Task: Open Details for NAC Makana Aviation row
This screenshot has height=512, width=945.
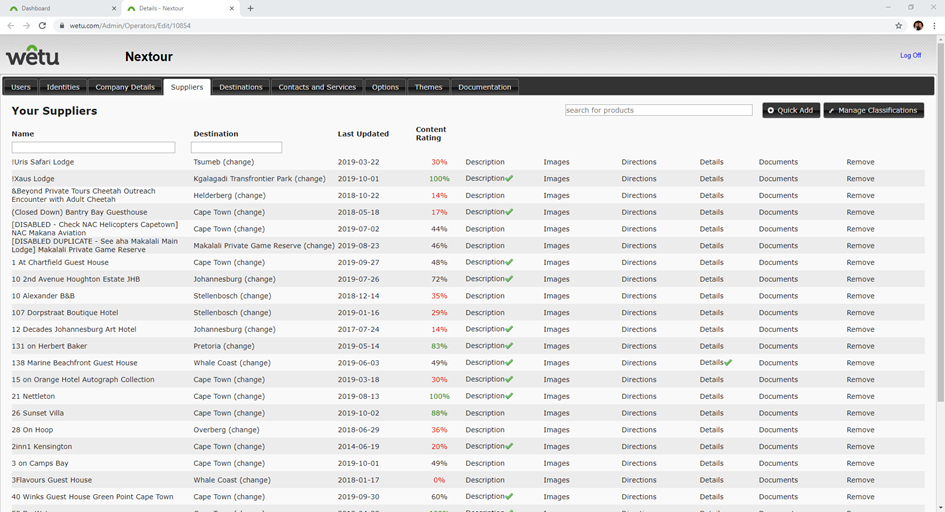Action: (x=712, y=229)
